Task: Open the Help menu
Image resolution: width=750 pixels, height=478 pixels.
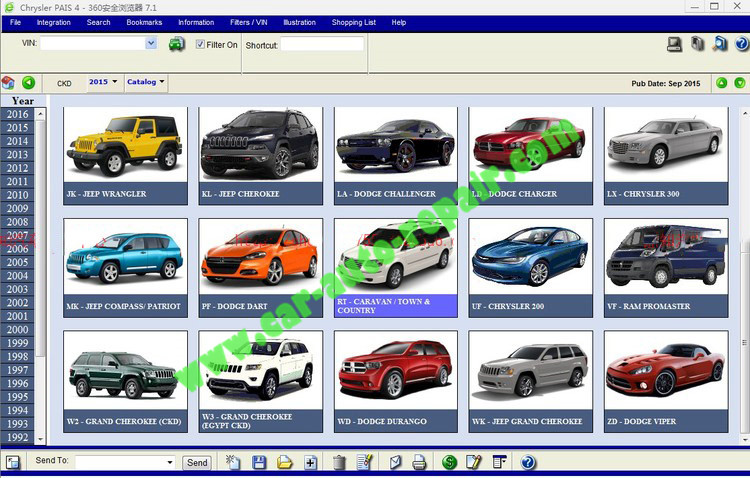Action: tap(398, 22)
